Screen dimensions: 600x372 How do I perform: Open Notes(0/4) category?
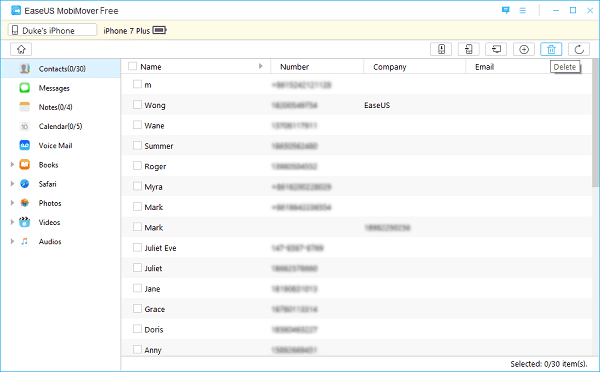coord(55,107)
